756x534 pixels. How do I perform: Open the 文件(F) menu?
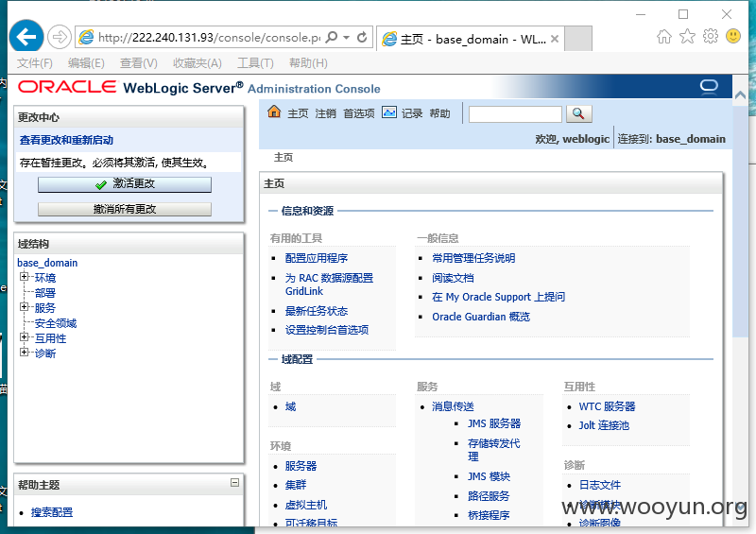pyautogui.click(x=35, y=63)
